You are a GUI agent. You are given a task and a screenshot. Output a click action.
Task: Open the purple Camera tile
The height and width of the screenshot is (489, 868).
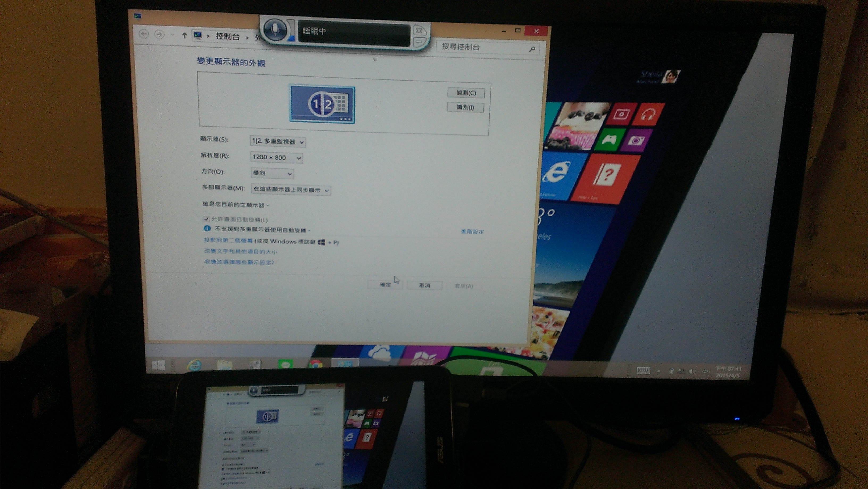coord(636,140)
